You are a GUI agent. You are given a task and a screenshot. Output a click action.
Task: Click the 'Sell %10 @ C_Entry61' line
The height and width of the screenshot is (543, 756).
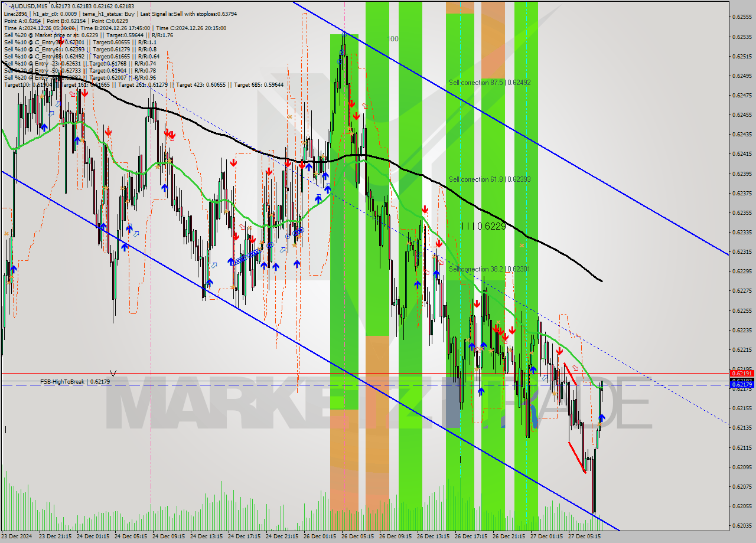(x=80, y=48)
